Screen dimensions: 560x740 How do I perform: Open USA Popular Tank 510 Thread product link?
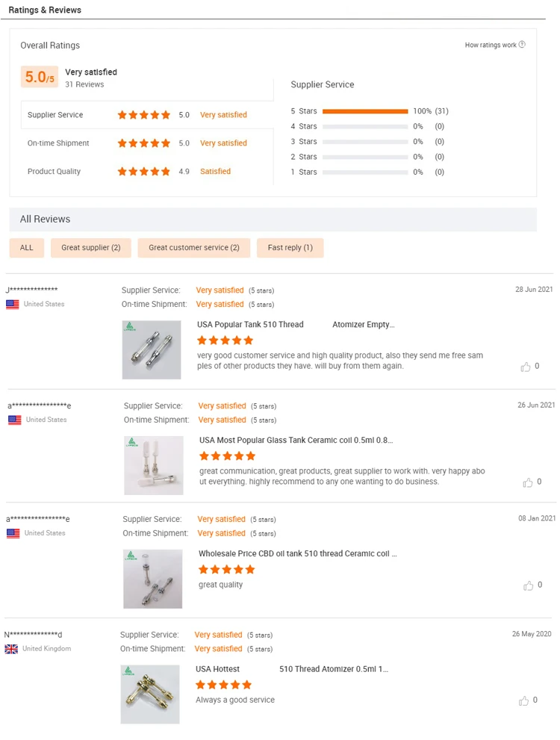coord(295,325)
